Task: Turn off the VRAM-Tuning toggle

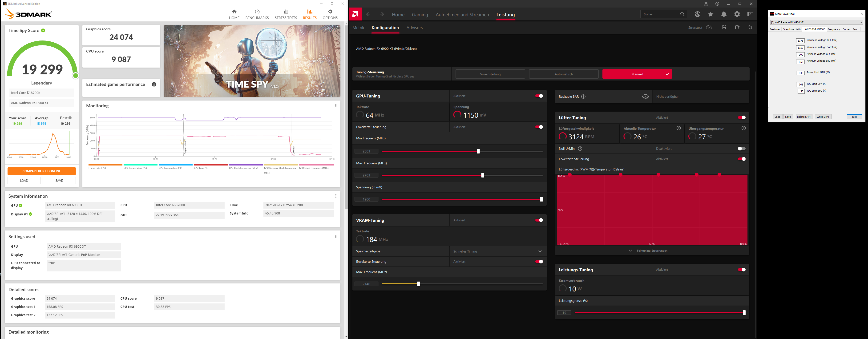Action: 539,220
